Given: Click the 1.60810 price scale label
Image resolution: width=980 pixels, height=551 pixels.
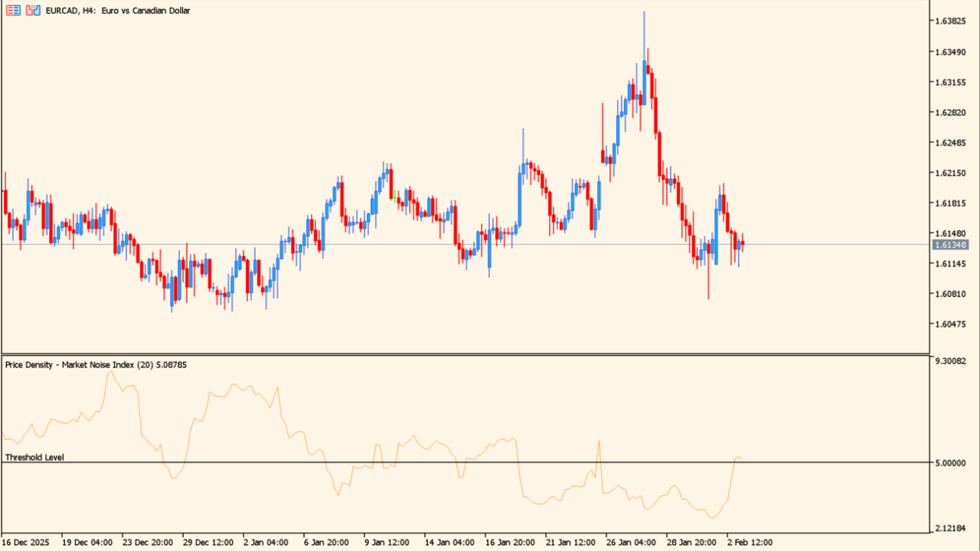Looking at the screenshot, I should [950, 294].
